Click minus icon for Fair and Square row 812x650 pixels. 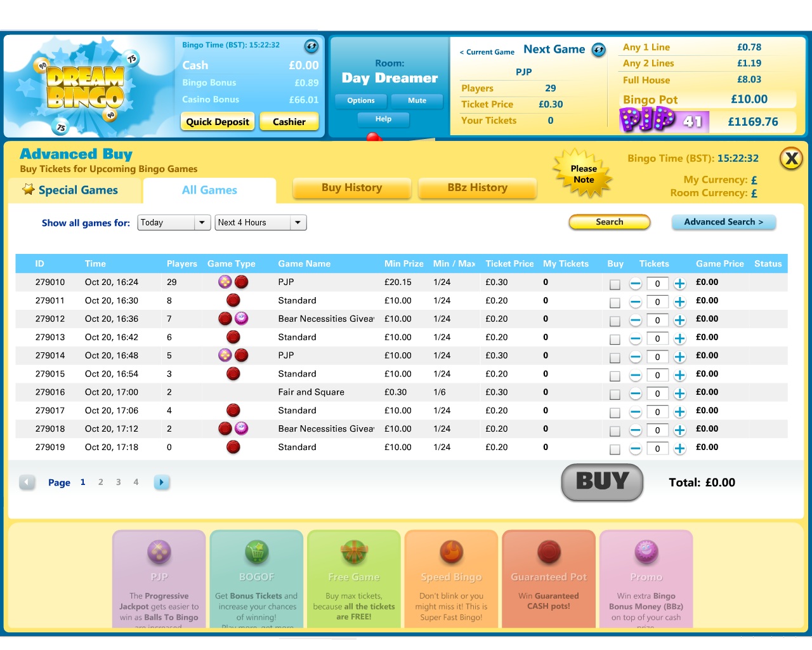[x=635, y=394]
